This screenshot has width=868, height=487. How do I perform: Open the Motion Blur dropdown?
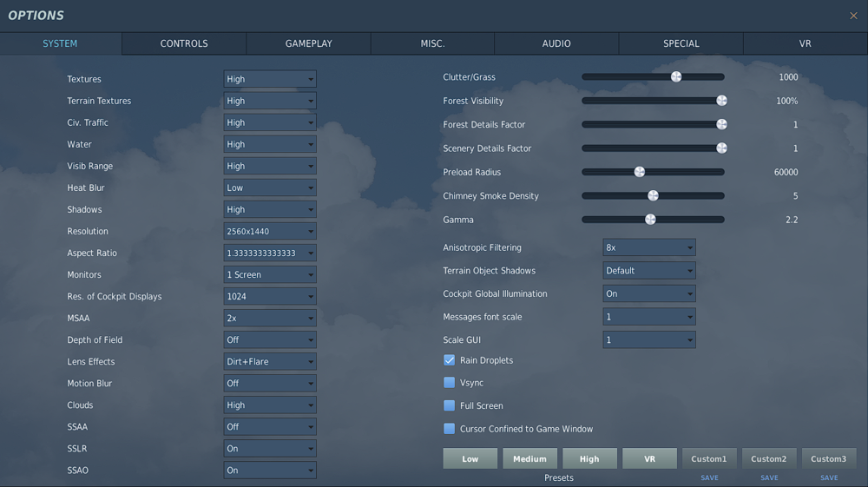coord(270,383)
